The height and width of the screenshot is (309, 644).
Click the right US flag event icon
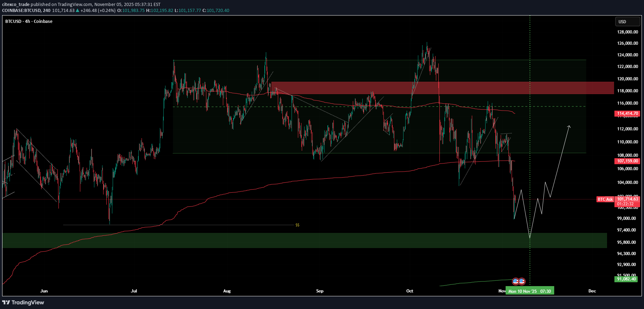[x=522, y=281]
